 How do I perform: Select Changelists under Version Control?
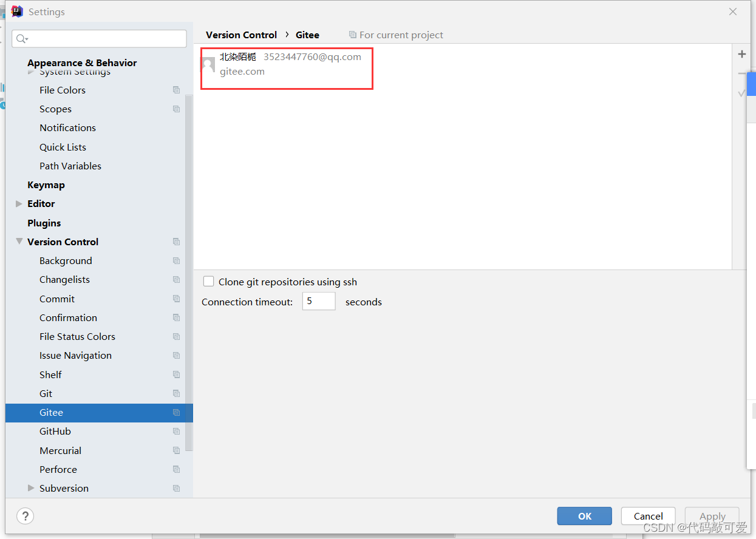64,280
